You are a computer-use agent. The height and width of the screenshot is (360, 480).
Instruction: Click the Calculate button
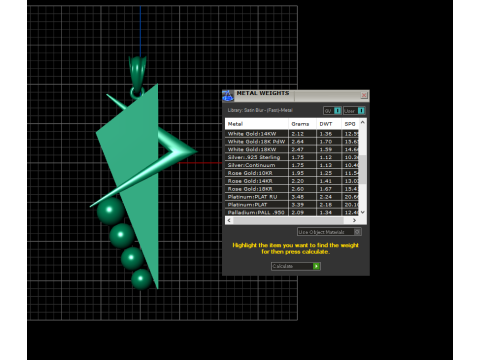tap(296, 266)
